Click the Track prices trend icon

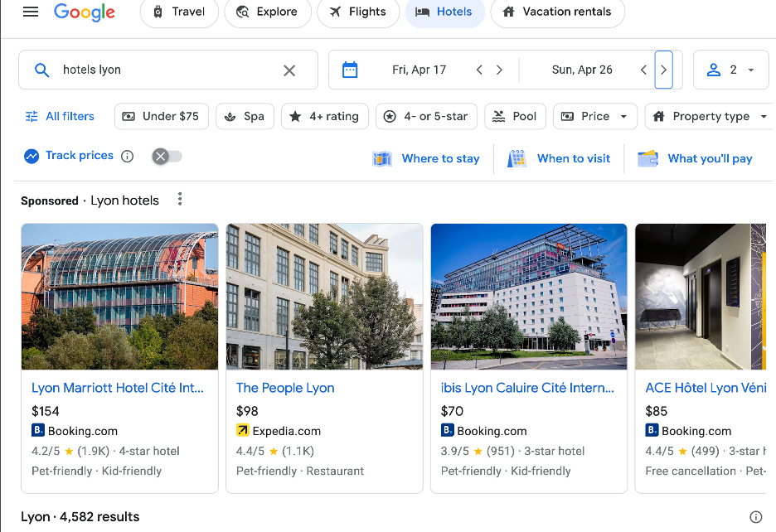[x=32, y=157]
